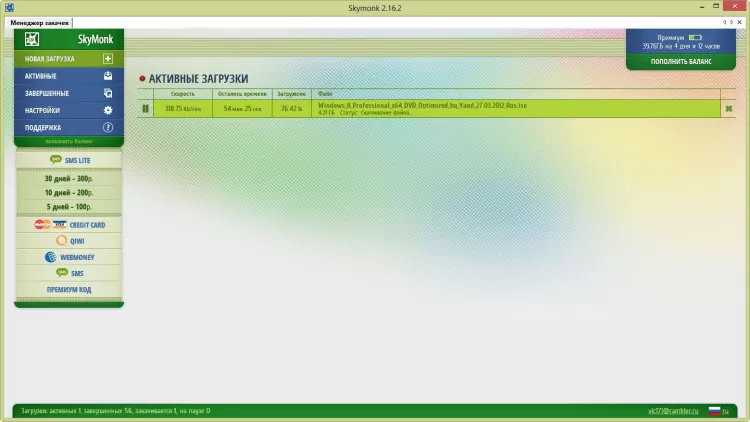Cancel the Windows 8 ISO download
The width and height of the screenshot is (750, 422).
coord(728,109)
